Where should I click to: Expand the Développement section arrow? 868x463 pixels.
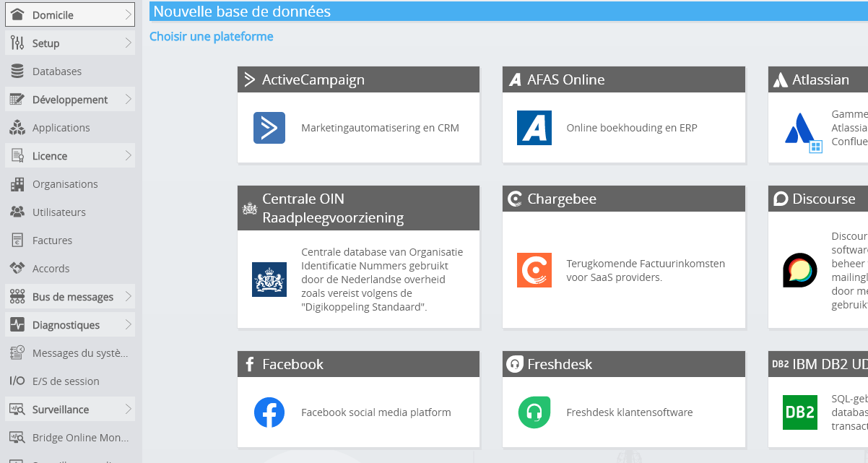[128, 100]
